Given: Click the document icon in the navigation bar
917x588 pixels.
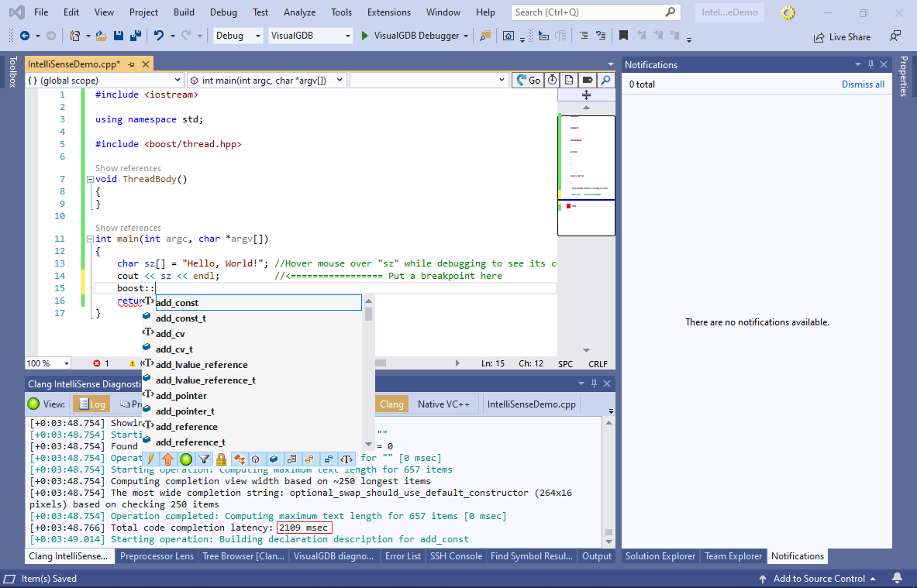Looking at the screenshot, I should point(569,80).
